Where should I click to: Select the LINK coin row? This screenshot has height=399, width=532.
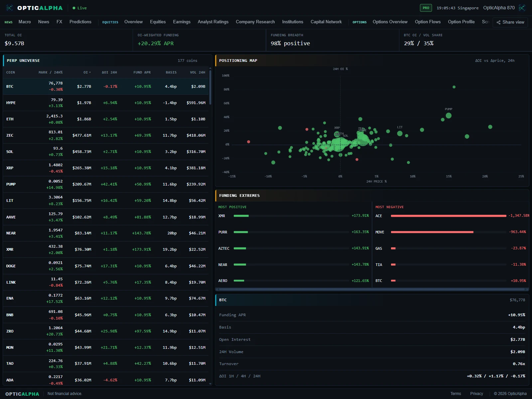[106, 282]
